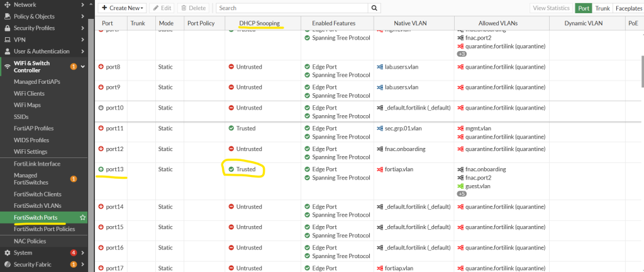Expand the Security Profiles menu
This screenshot has height=272, width=644.
(x=82, y=28)
